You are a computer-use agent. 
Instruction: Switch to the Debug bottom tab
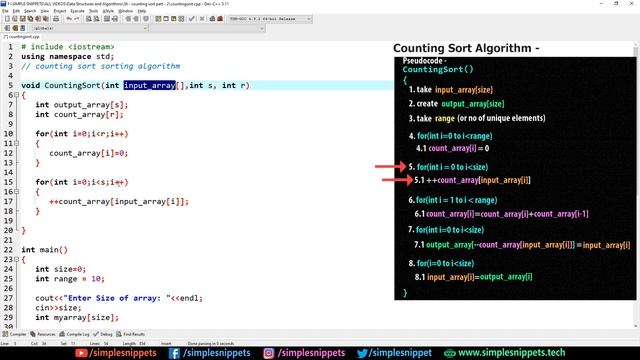point(103,334)
